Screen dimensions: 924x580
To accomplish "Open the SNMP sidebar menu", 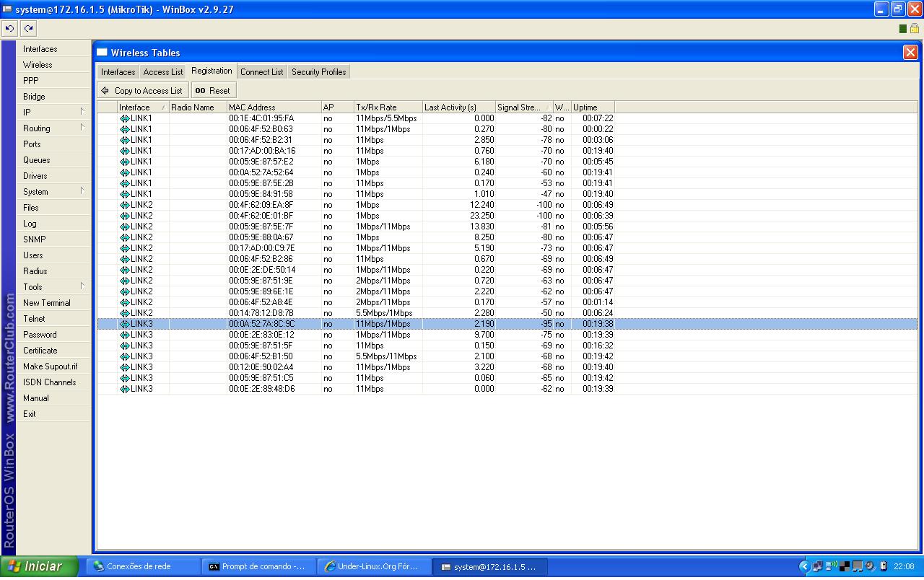I will tap(54, 240).
